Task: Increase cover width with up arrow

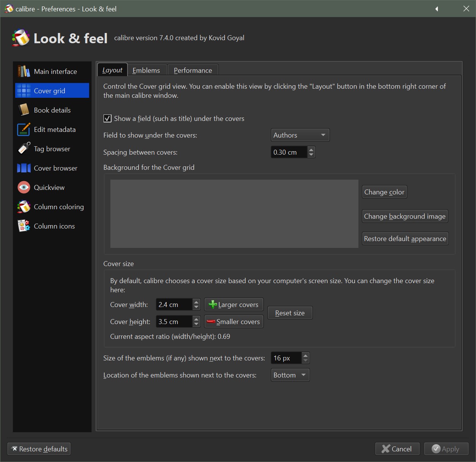Action: [196, 302]
